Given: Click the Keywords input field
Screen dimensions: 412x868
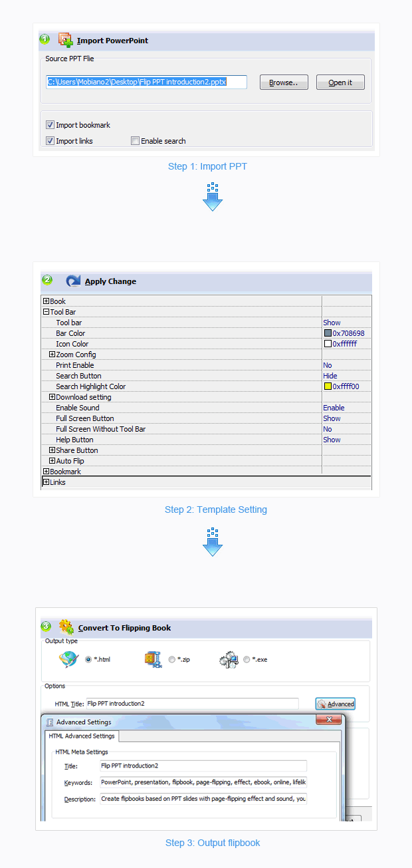Looking at the screenshot, I should click(203, 782).
